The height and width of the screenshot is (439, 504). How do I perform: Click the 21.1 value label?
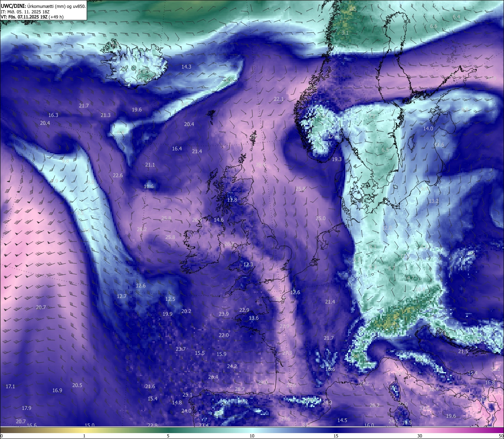(150, 165)
